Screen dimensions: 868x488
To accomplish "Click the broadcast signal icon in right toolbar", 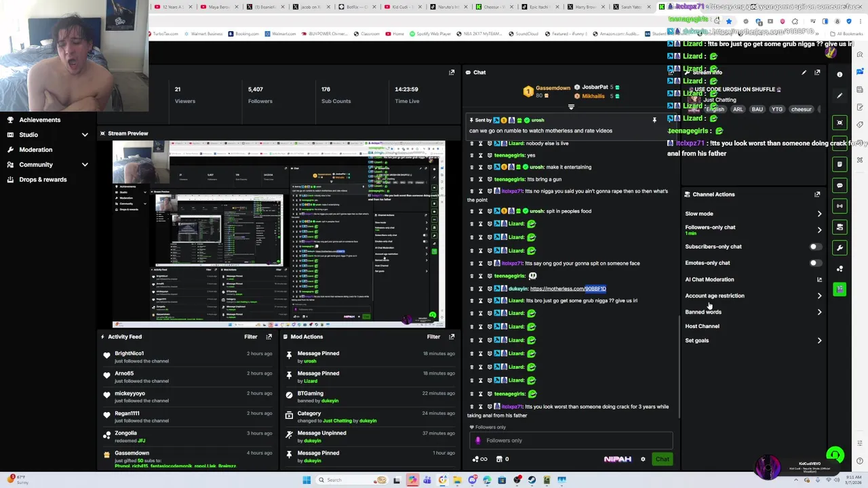I will [x=840, y=206].
